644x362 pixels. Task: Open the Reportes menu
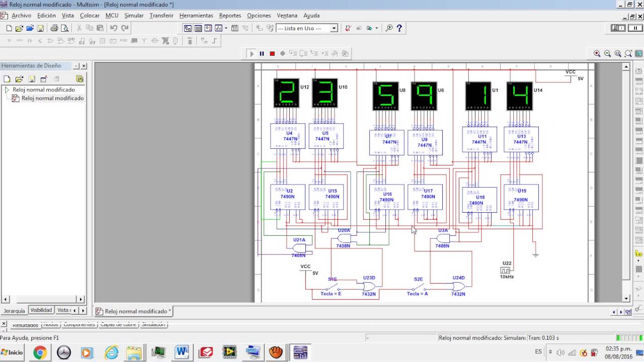pyautogui.click(x=230, y=16)
